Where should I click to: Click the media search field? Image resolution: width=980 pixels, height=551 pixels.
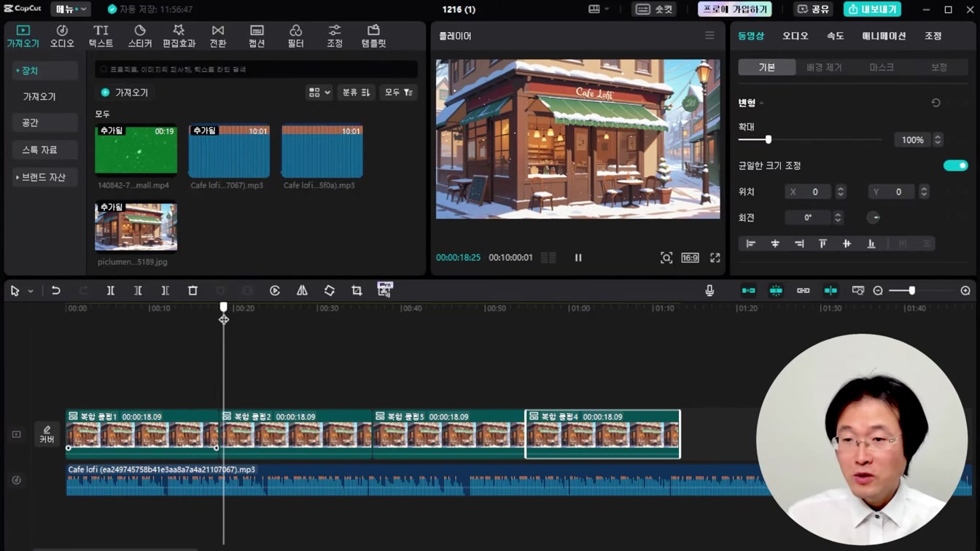pyautogui.click(x=256, y=69)
